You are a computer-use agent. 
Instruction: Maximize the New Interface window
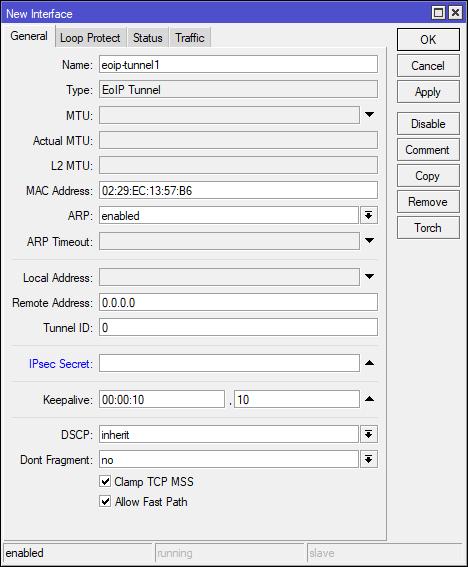coord(439,13)
